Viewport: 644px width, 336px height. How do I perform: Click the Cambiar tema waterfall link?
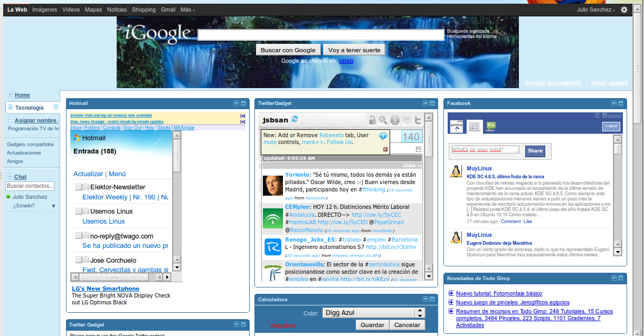pyautogui.click(x=553, y=83)
